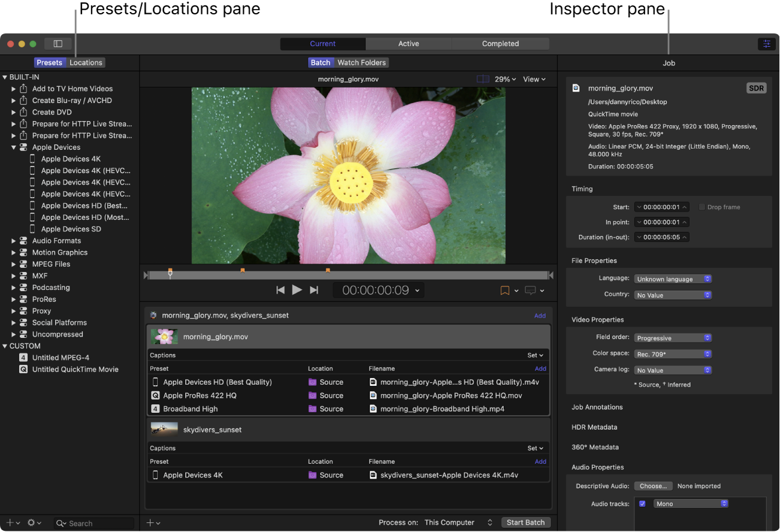The image size is (780, 532).
Task: Expand the Audio Formats preset group
Action: pyautogui.click(x=14, y=241)
